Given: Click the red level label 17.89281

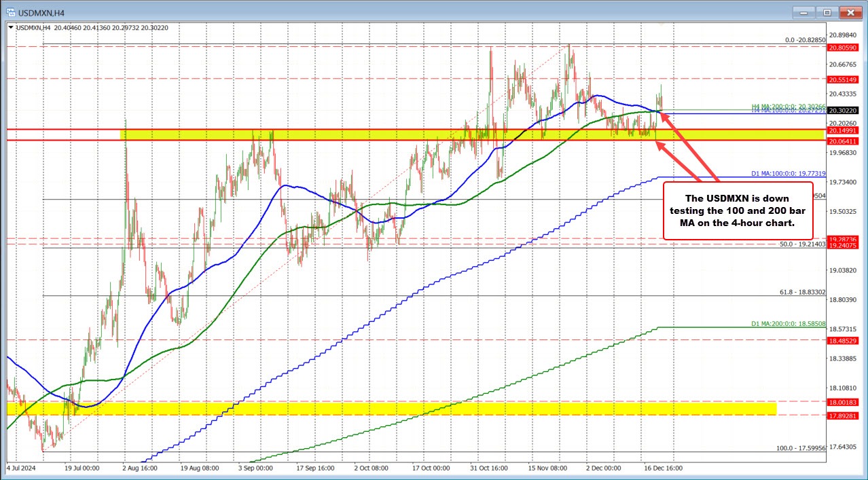Looking at the screenshot, I should click(844, 416).
